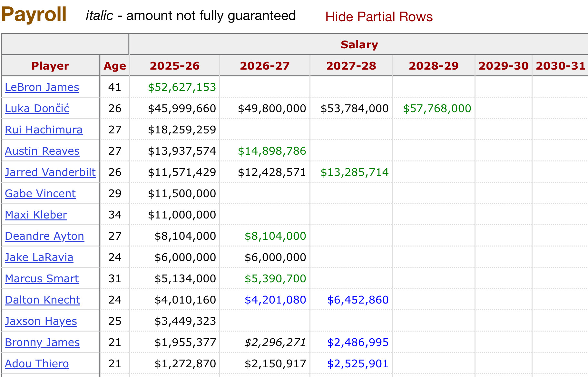The width and height of the screenshot is (588, 377).
Task: Sort by the Player column header
Action: tap(50, 66)
